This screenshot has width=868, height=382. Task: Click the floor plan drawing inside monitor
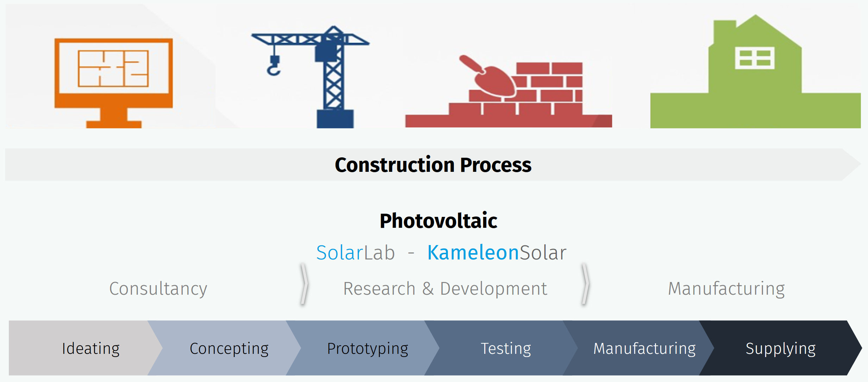pos(113,68)
